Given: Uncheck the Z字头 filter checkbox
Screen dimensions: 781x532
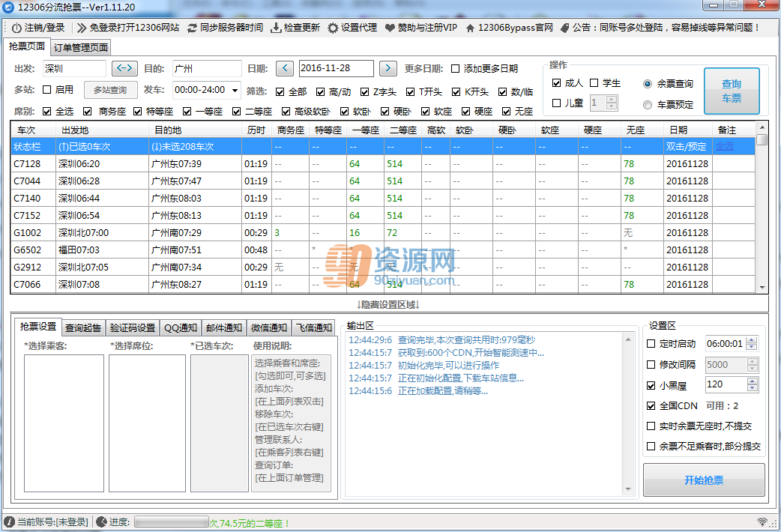Looking at the screenshot, I should (364, 92).
